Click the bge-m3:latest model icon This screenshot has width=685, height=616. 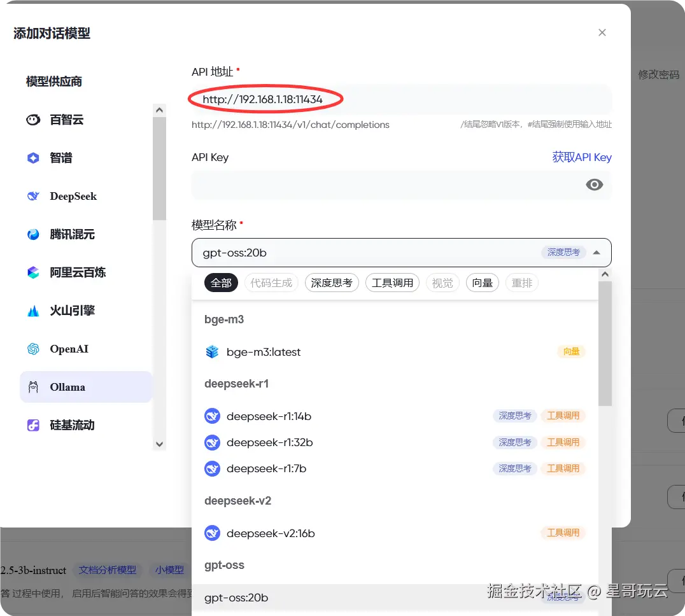coord(213,351)
